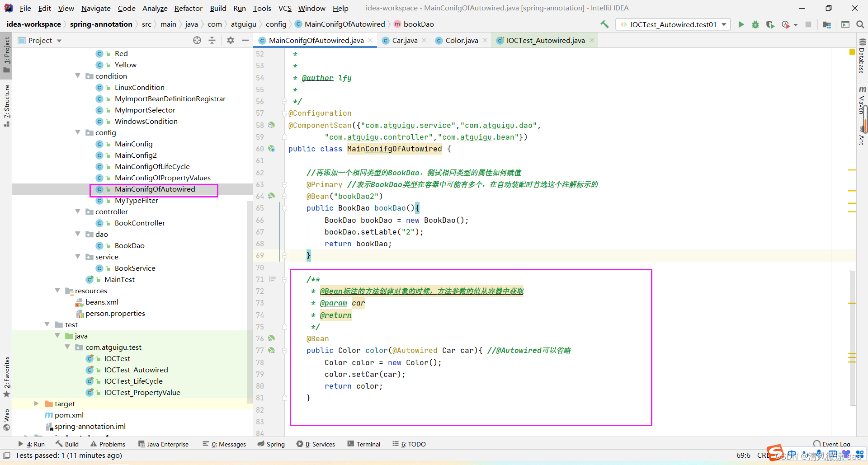
Task: Toggle tool window quick access icon in status bar
Action: (7, 456)
